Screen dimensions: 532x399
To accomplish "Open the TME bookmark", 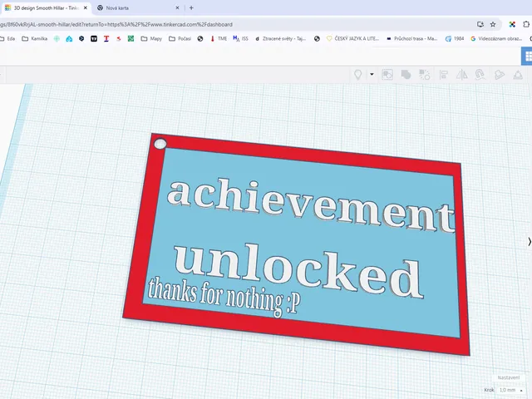I will (x=219, y=39).
